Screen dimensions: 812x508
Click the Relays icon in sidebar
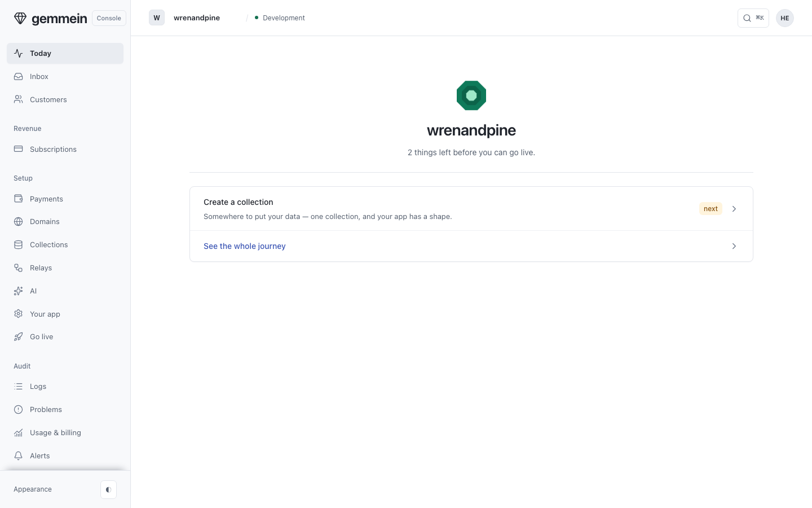(19, 268)
